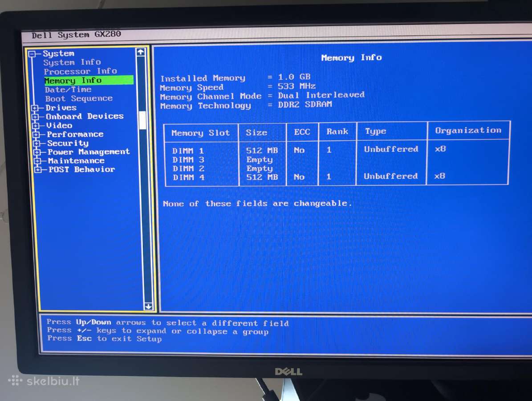532x401 pixels.
Task: Click the DIMM 4 x8 organization cell
Action: (x=440, y=176)
